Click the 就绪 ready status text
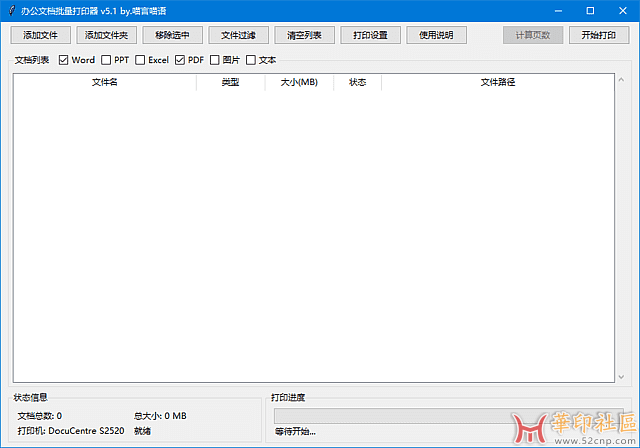Screen dimensions: 640x448 click(142, 431)
